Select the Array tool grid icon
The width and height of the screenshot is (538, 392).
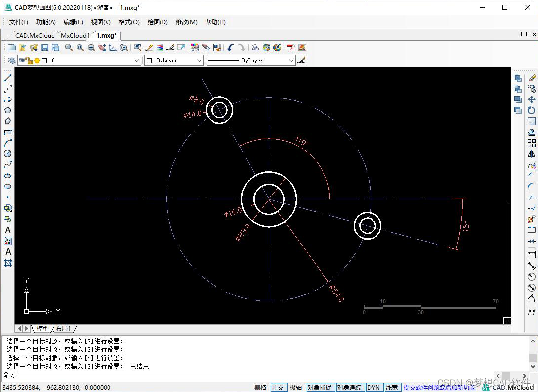(532, 143)
